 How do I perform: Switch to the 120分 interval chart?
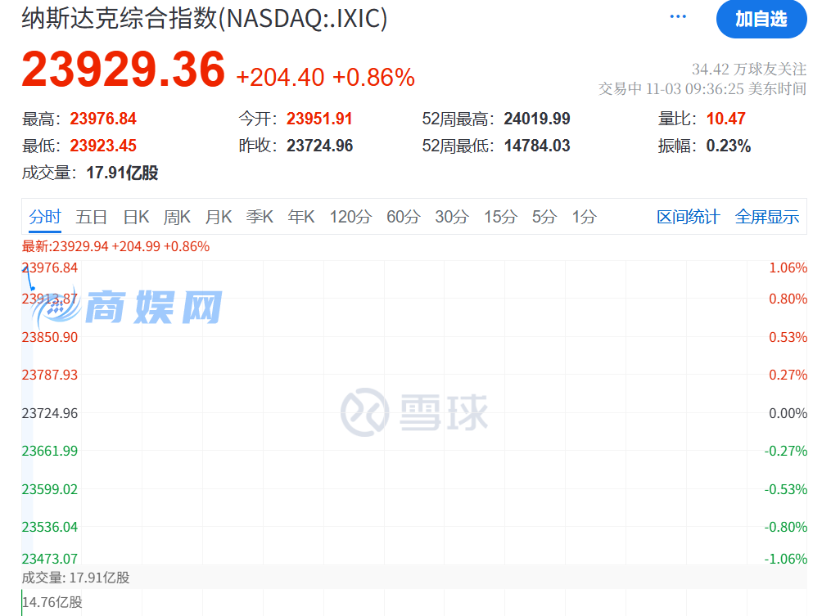pyautogui.click(x=350, y=218)
